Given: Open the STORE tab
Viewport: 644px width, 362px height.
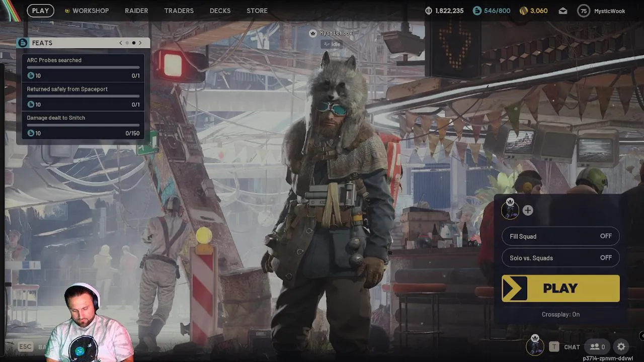Looking at the screenshot, I should (x=257, y=11).
